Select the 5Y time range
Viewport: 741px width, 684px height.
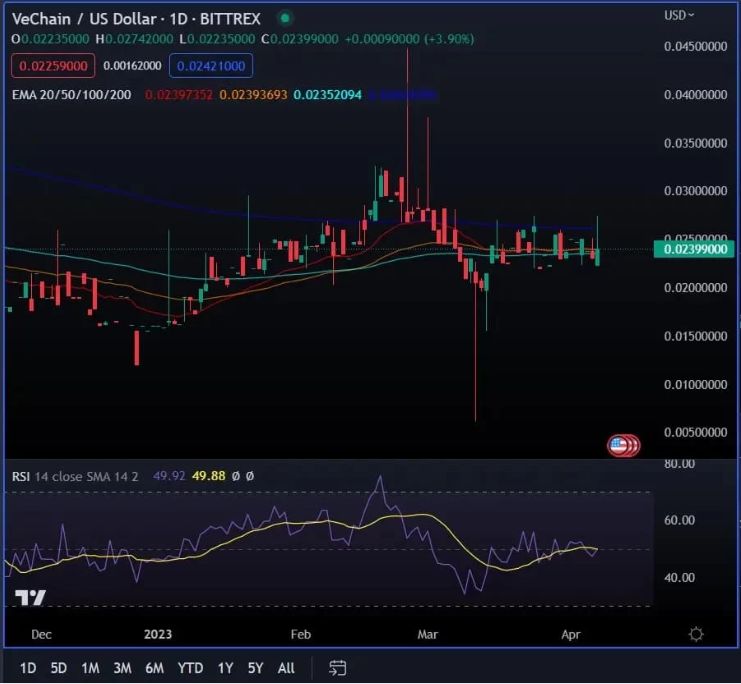point(255,668)
